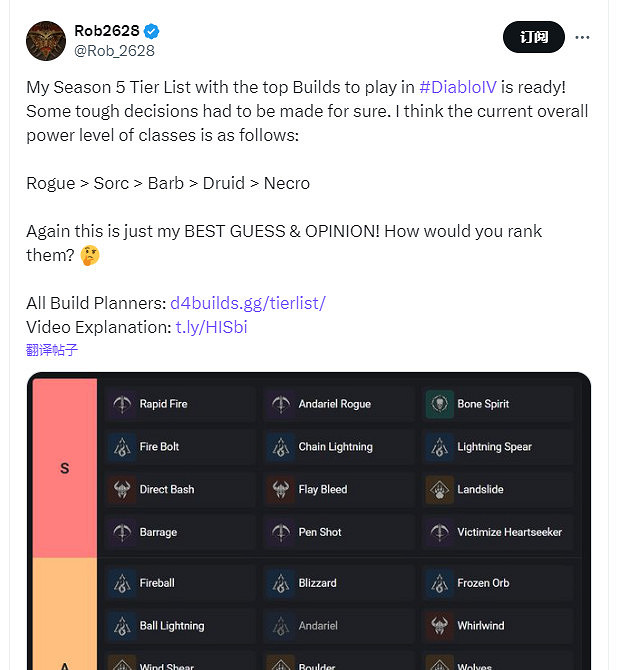
Task: Click the Fire Bolt sorcerer icon
Action: coord(123,447)
